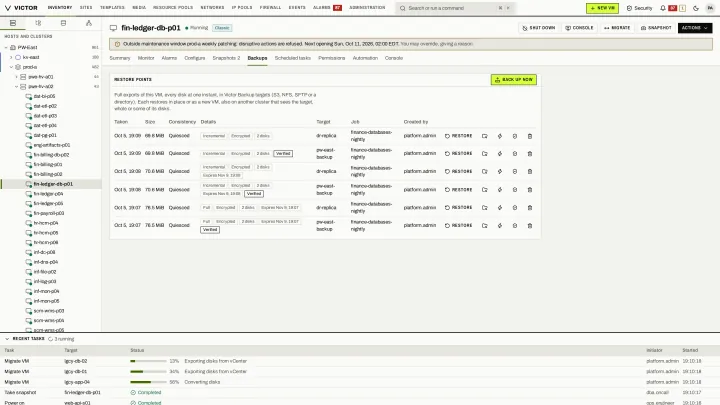Open the network topology view icon in sidebar
The width and height of the screenshot is (720, 405).
coord(89,23)
